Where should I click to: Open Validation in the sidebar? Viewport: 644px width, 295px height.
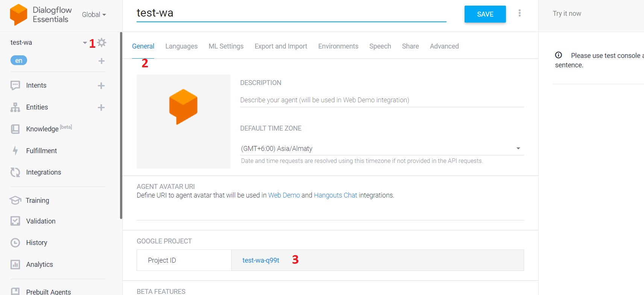coord(41,221)
